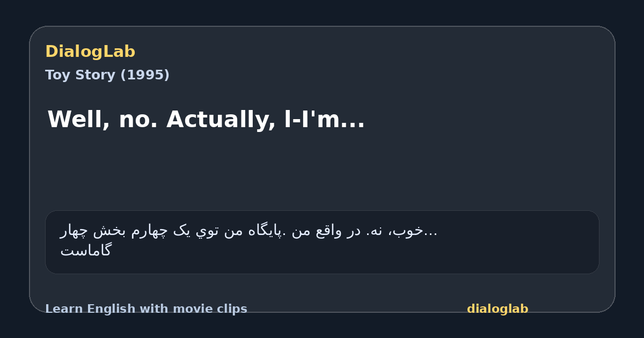Click the DialogLab logo title

[x=90, y=52]
